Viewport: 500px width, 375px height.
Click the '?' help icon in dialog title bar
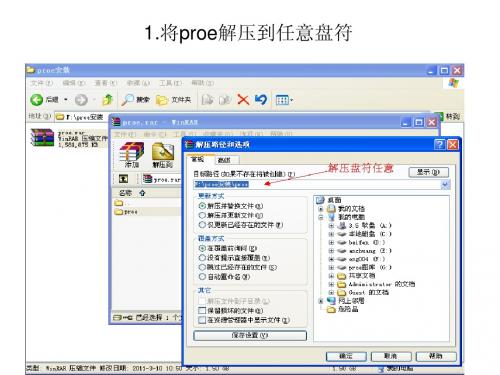(x=439, y=145)
